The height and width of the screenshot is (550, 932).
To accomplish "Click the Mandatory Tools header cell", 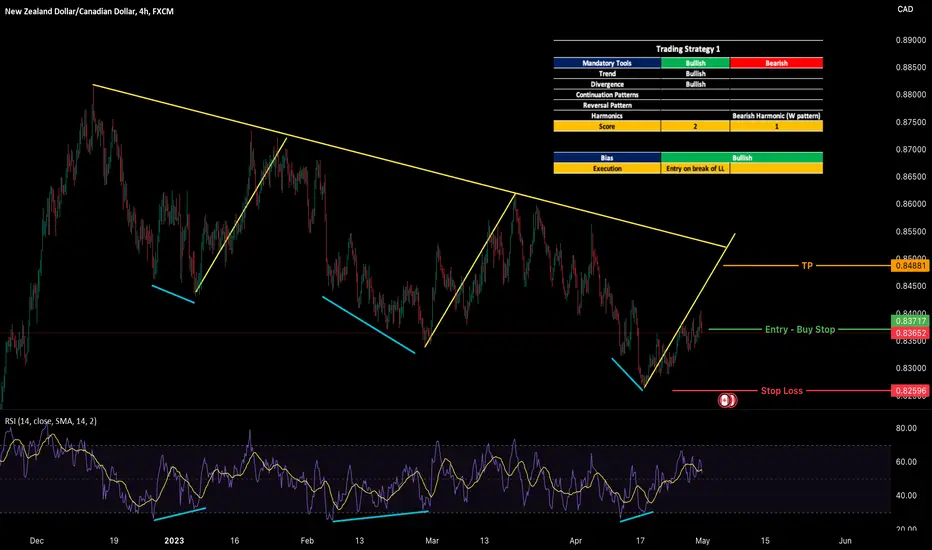I will (x=607, y=63).
